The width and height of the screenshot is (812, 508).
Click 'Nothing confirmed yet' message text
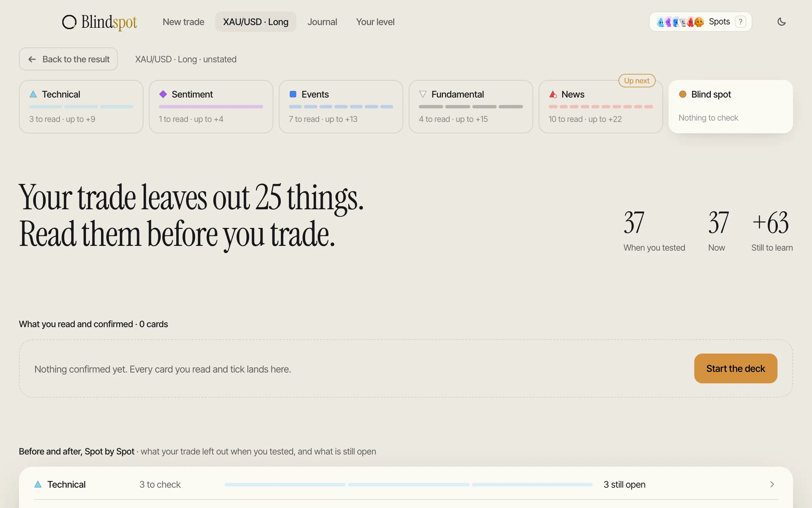[163, 369]
